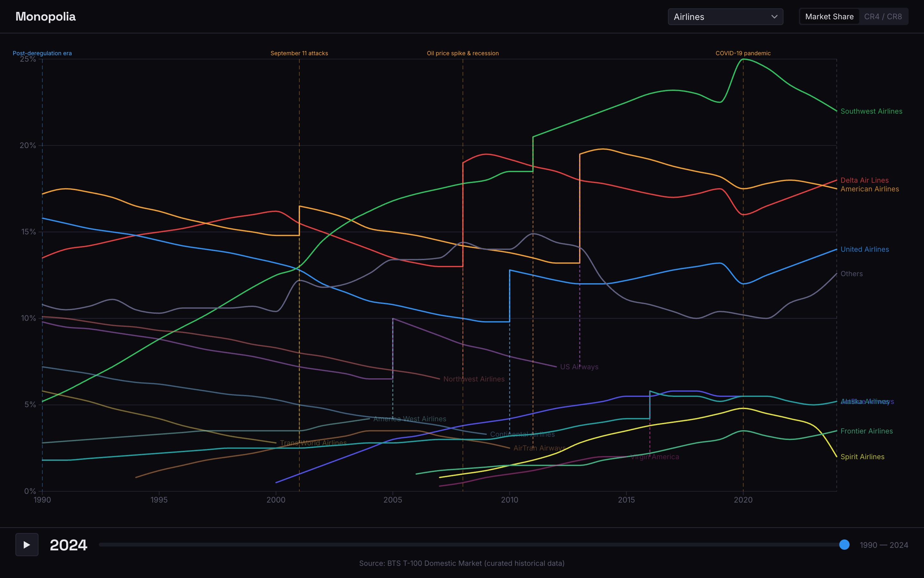Select the Southwest Airlines line label

click(871, 111)
